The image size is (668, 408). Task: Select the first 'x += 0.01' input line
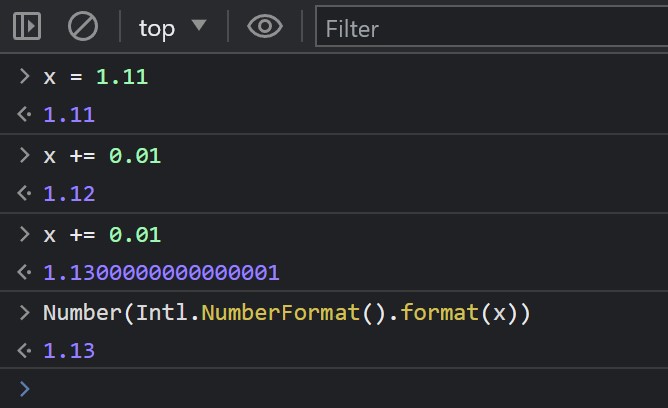(102, 156)
